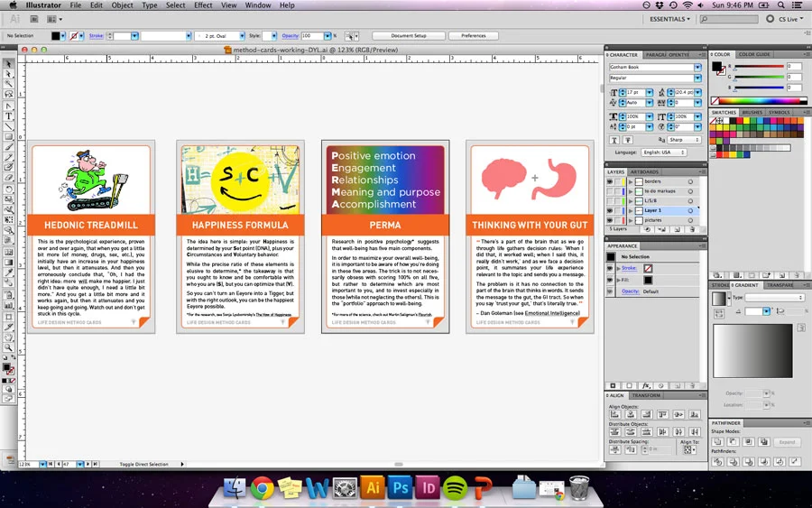Click the Preferences button

click(x=474, y=36)
